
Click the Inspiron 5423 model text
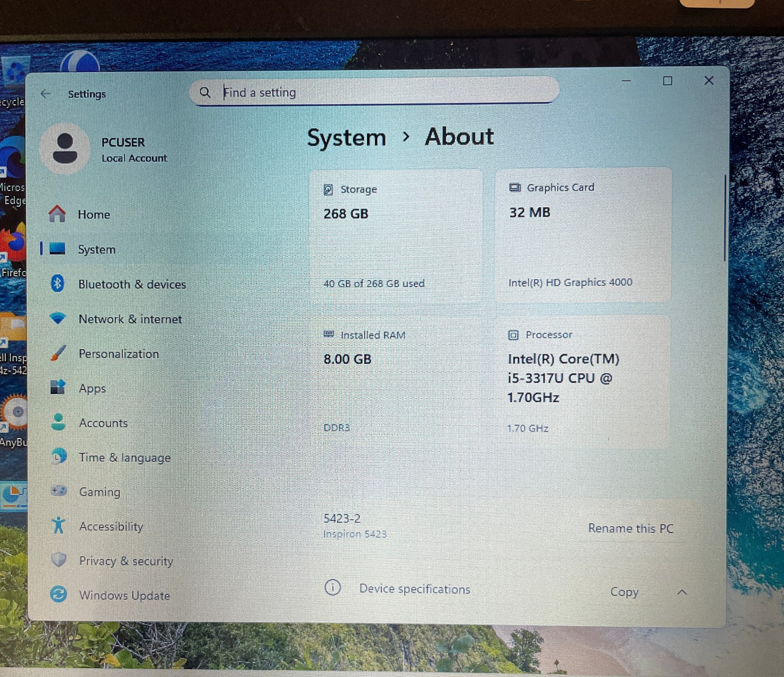pyautogui.click(x=355, y=534)
